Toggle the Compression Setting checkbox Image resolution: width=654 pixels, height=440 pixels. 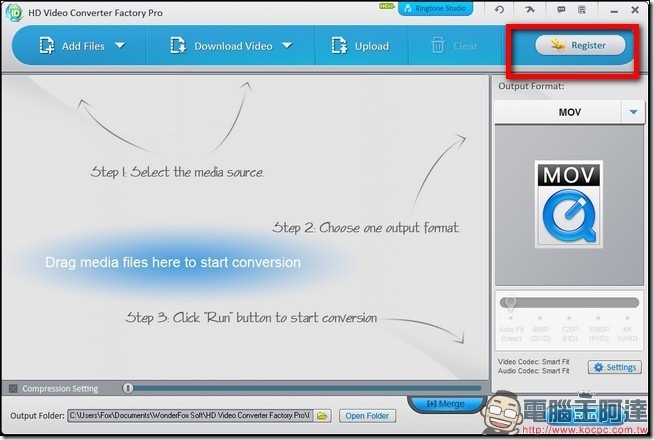pos(13,389)
